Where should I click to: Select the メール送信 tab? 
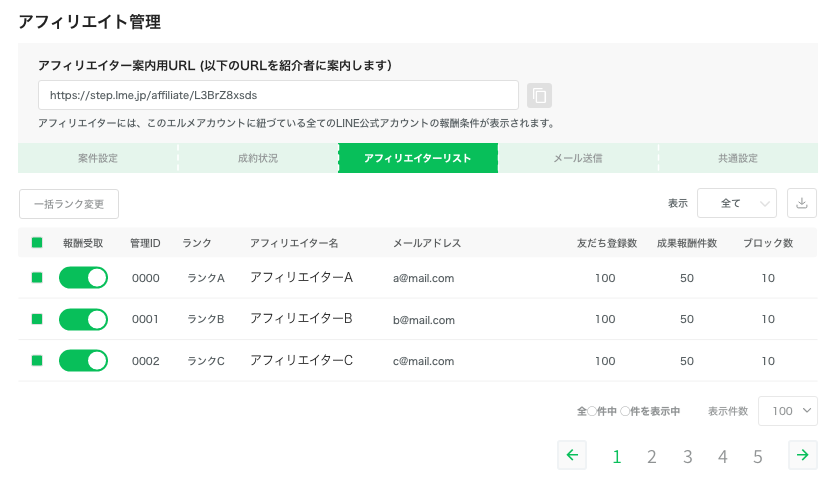[x=578, y=158]
